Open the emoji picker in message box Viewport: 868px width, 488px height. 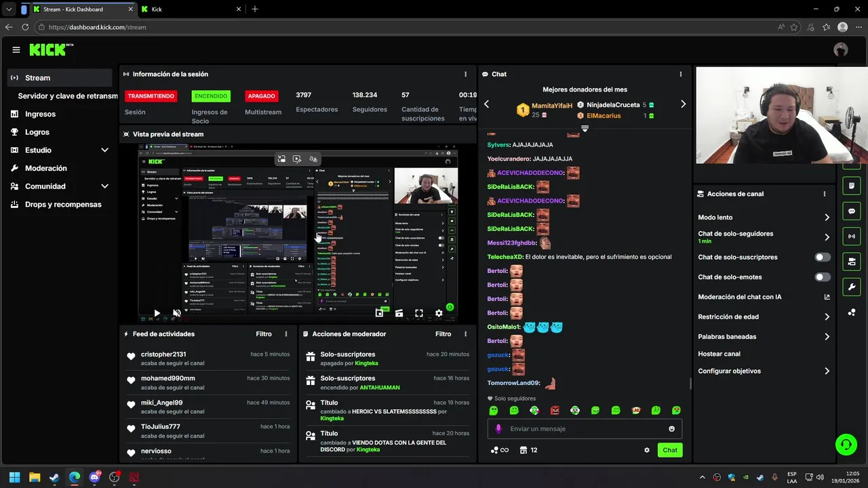(672, 429)
